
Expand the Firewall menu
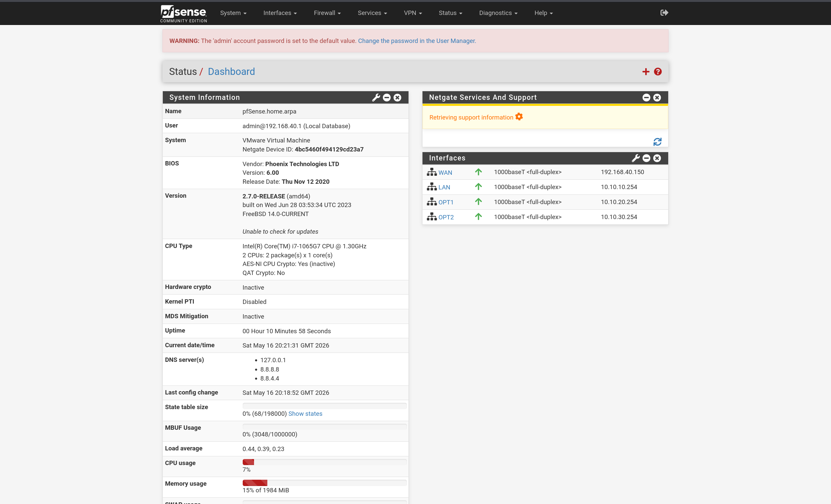coord(327,13)
